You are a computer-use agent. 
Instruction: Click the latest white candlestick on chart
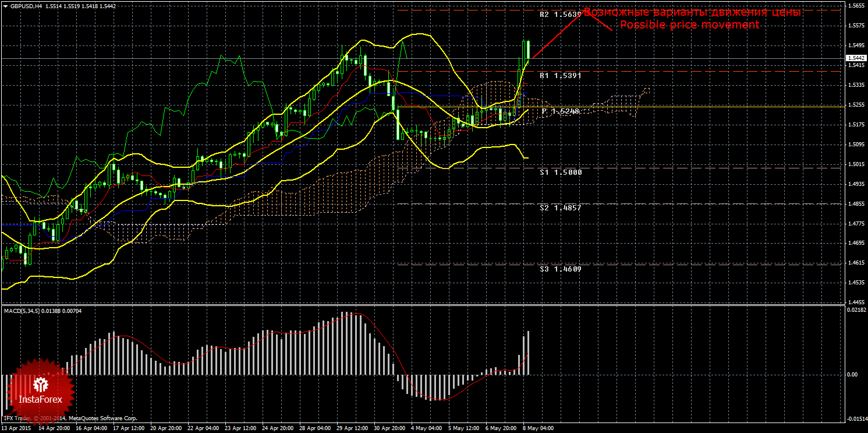click(x=527, y=50)
